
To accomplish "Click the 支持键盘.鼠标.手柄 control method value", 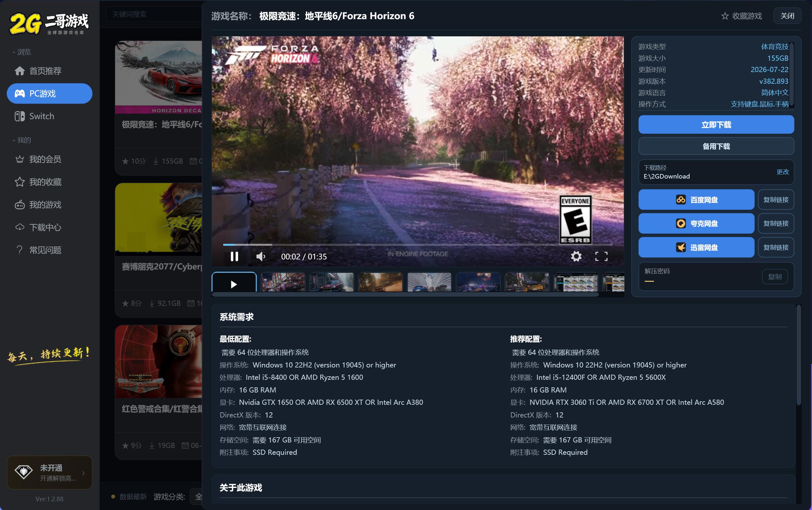I will (x=759, y=104).
